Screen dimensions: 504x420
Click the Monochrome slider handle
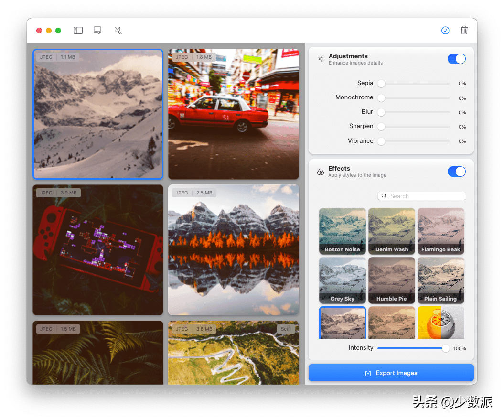coord(381,98)
